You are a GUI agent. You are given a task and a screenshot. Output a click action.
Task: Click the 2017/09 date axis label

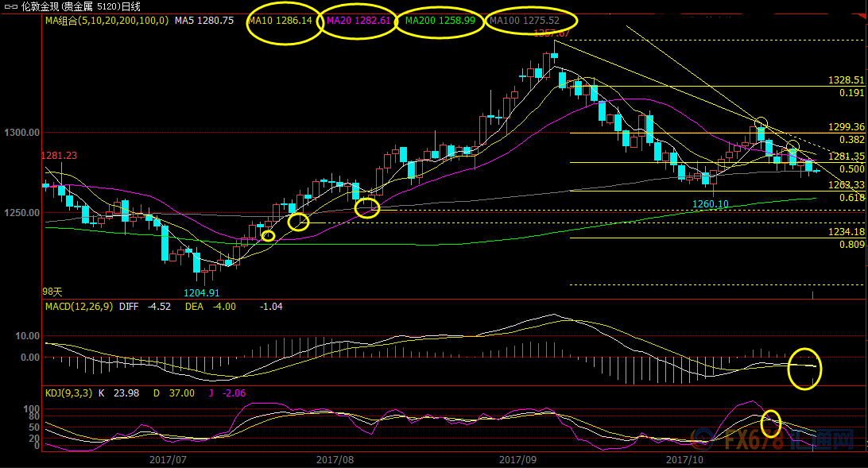click(517, 460)
